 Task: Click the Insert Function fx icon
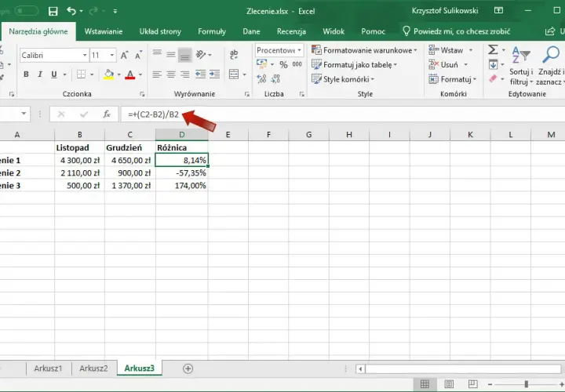pyautogui.click(x=107, y=114)
